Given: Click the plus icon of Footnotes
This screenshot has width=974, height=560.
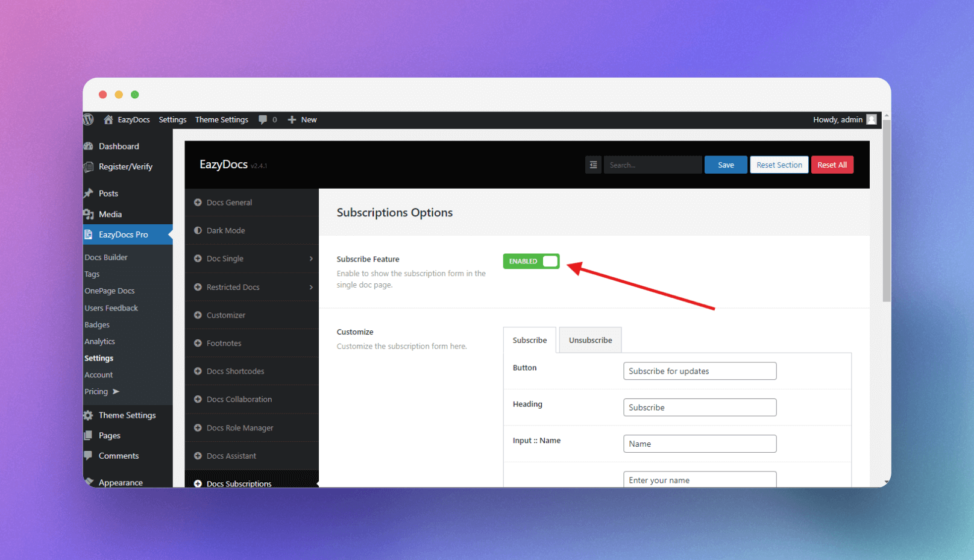Looking at the screenshot, I should 198,343.
